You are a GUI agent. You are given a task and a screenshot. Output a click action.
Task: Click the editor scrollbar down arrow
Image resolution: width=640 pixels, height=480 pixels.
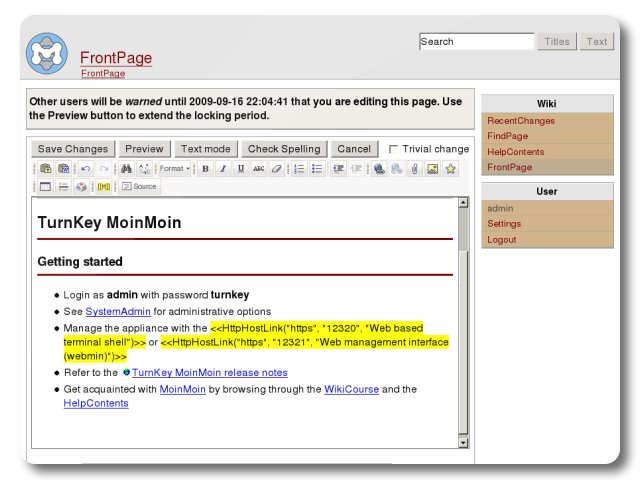tap(462, 441)
